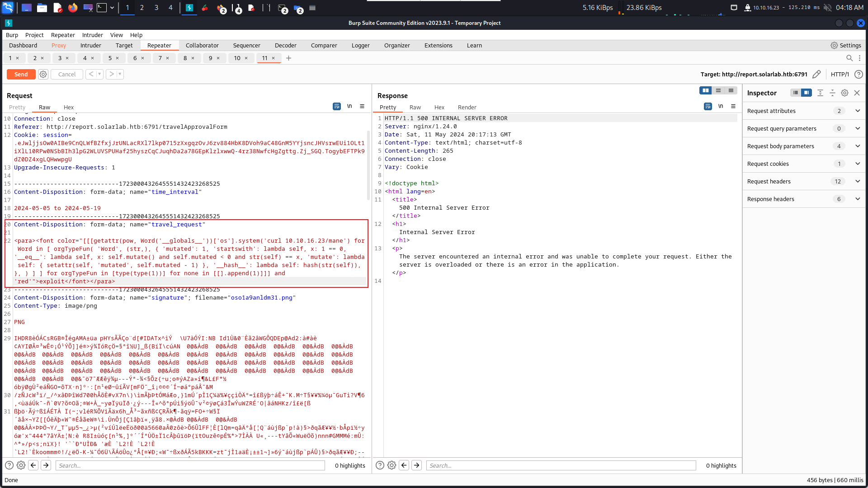The image size is (868, 488).
Task: Focus the request search field
Action: tap(190, 465)
